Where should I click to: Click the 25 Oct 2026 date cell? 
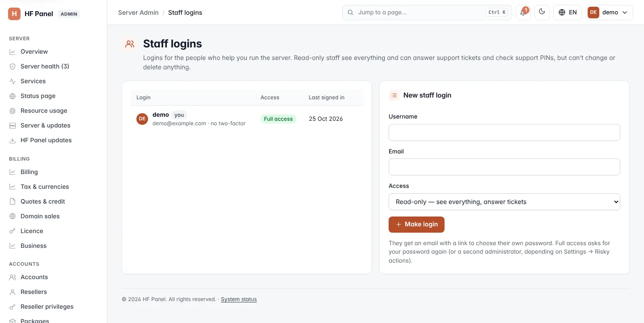pyautogui.click(x=326, y=119)
